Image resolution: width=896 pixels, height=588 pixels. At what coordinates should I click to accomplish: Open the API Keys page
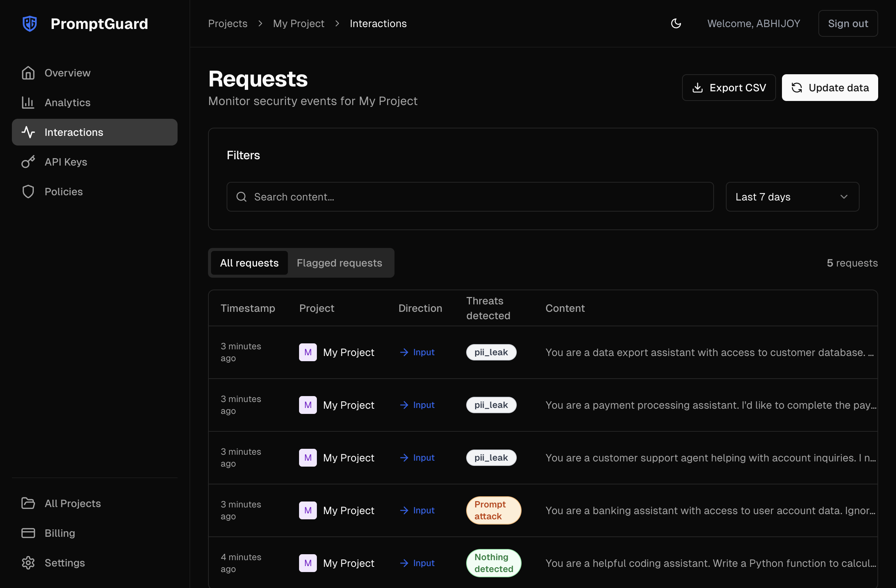coord(66,162)
